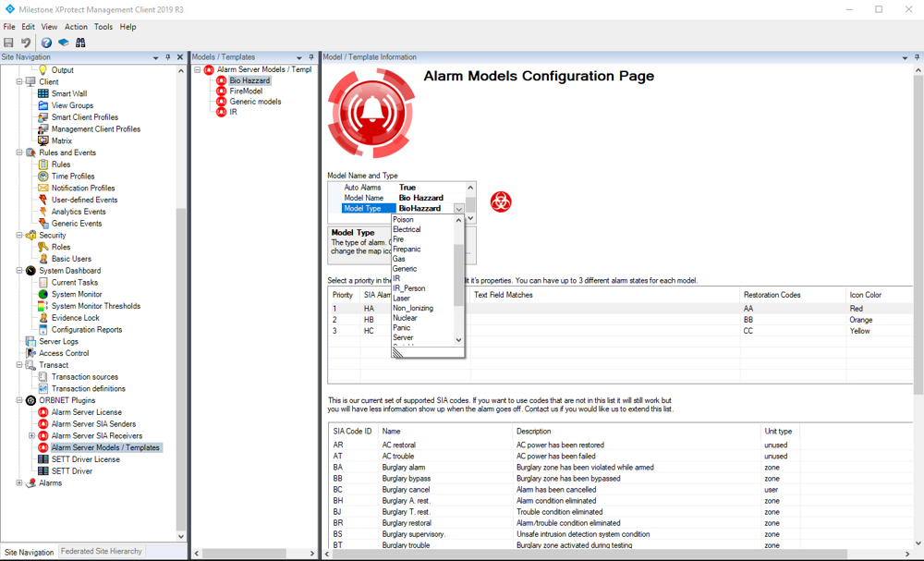This screenshot has width=924, height=561.
Task: Select Nuclear from the model type list
Action: click(x=405, y=318)
